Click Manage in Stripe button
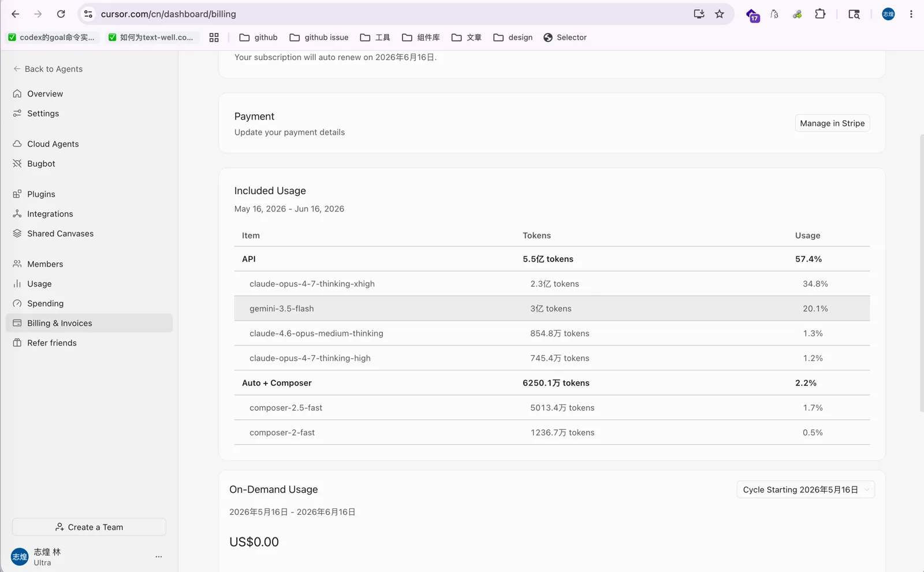The height and width of the screenshot is (572, 924). pos(832,123)
